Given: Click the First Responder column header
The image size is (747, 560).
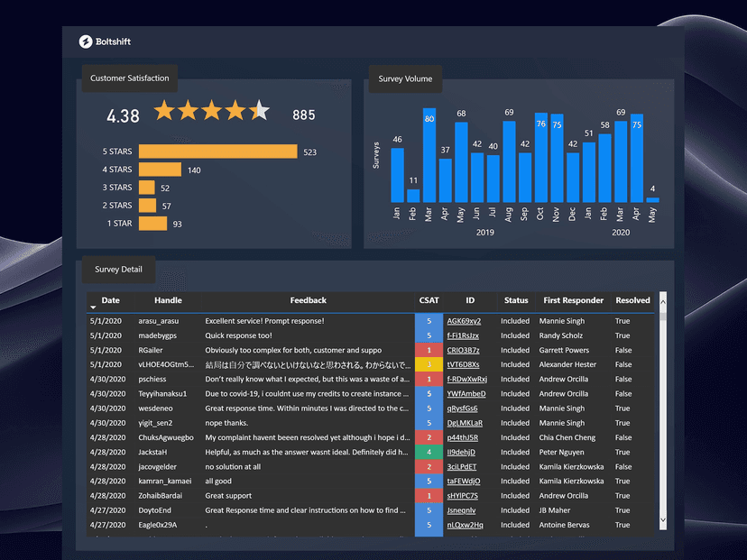Looking at the screenshot, I should pyautogui.click(x=573, y=300).
